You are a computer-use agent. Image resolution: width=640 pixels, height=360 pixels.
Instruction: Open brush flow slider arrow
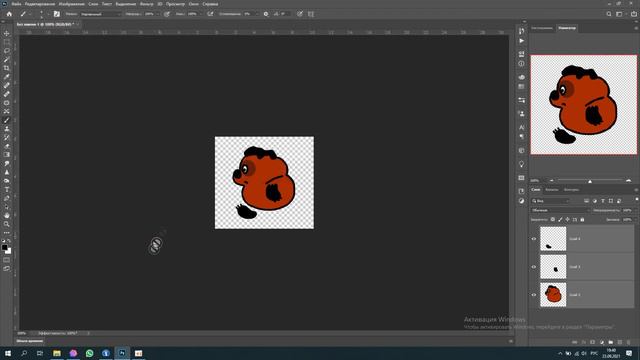pos(200,14)
